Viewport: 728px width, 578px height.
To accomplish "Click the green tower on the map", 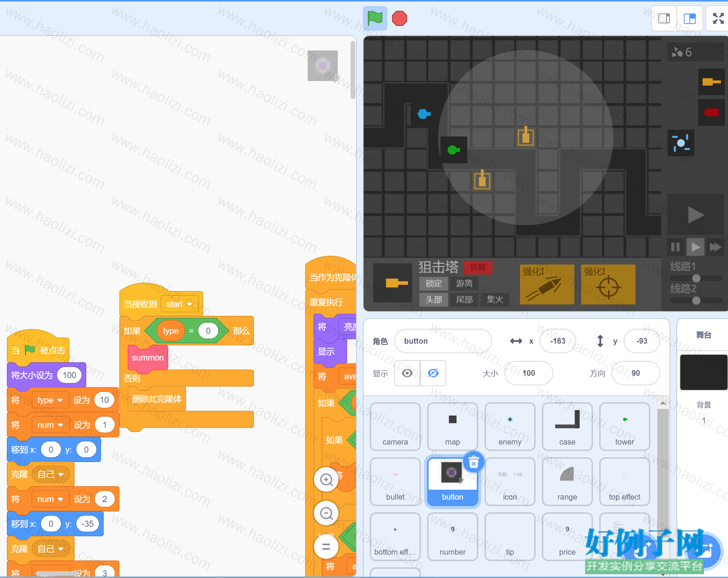I will [x=453, y=150].
